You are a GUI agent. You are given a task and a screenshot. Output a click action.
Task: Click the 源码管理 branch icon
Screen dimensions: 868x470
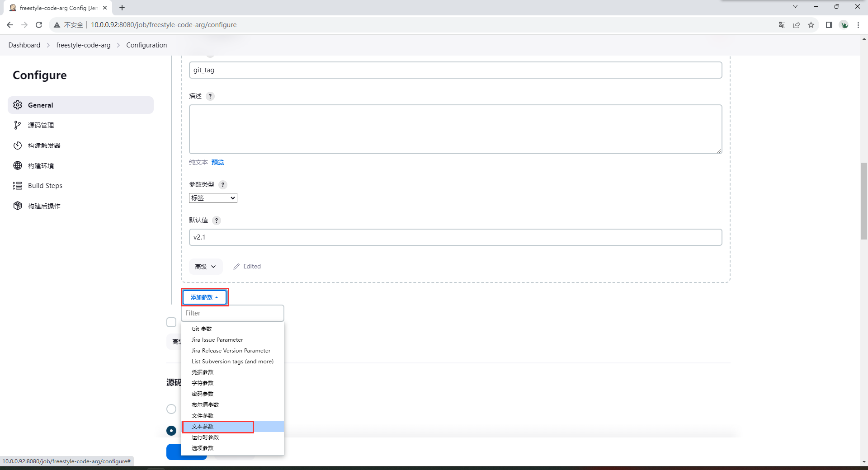click(x=18, y=125)
